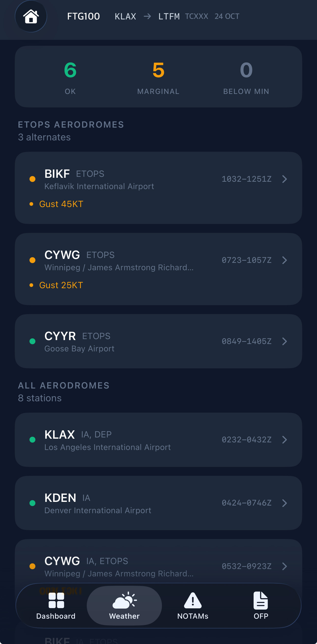Viewport: 317px width, 644px height.
Task: Click the amber status dot beside BIKF
Action: [x=32, y=179]
